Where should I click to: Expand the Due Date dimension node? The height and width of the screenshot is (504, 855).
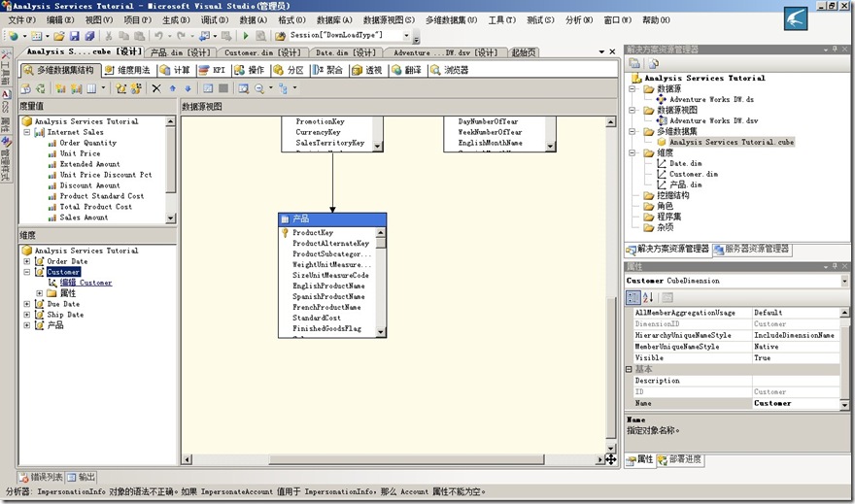point(27,304)
